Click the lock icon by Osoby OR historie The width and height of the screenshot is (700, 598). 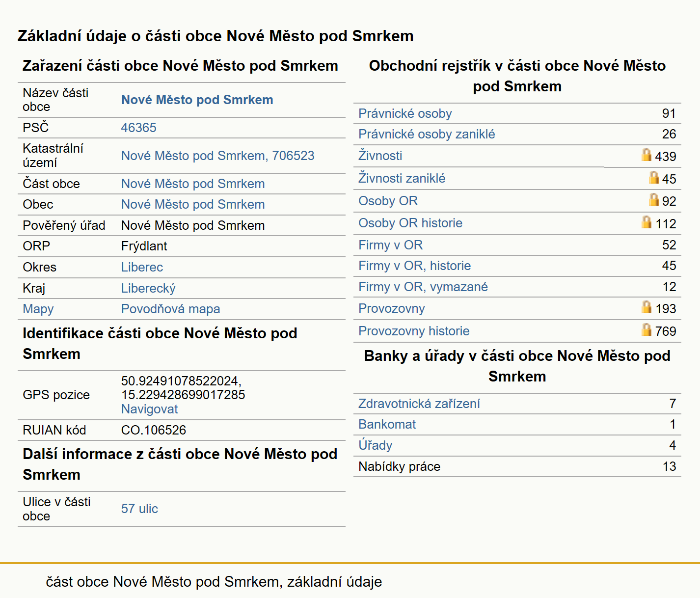tap(646, 222)
